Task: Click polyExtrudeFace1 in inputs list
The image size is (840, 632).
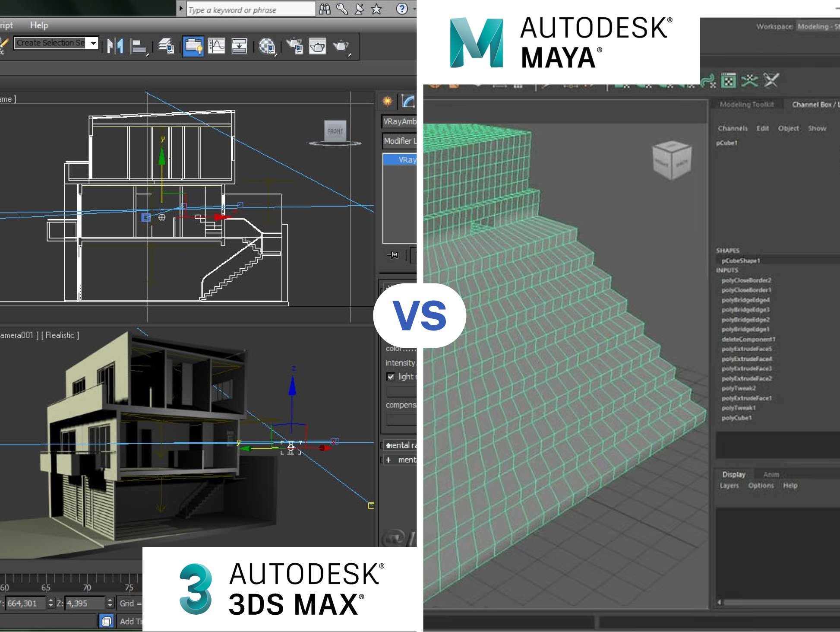Action: (x=748, y=397)
